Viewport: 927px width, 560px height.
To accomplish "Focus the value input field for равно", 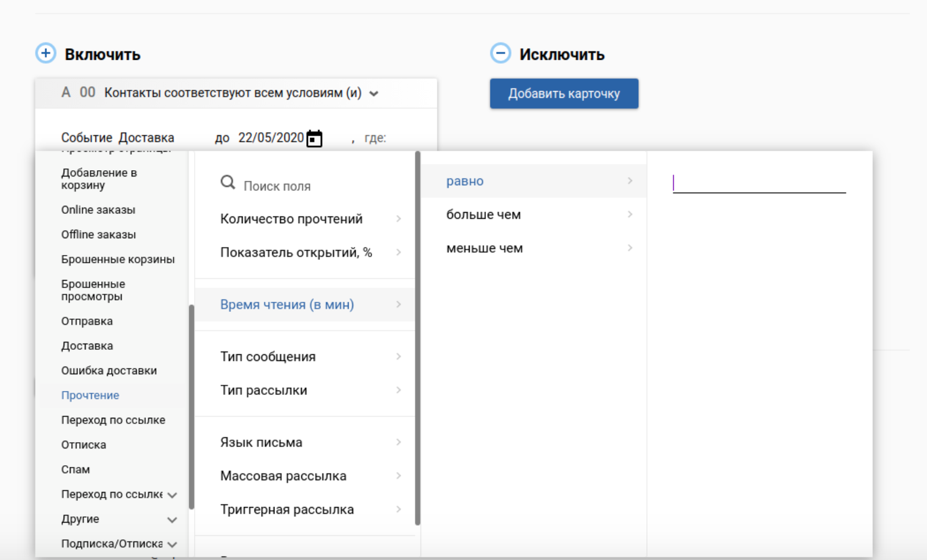I will 759,183.
